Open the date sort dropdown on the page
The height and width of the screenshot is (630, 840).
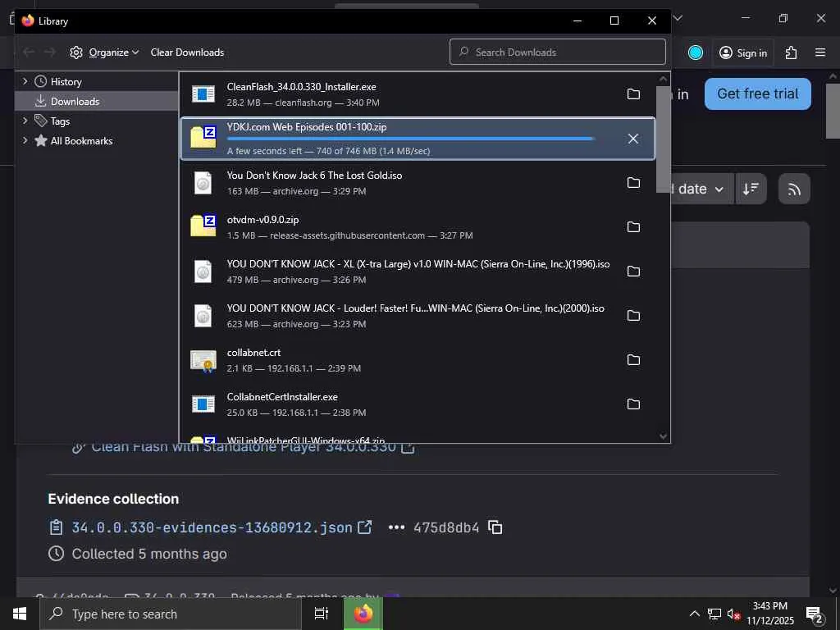tap(701, 189)
